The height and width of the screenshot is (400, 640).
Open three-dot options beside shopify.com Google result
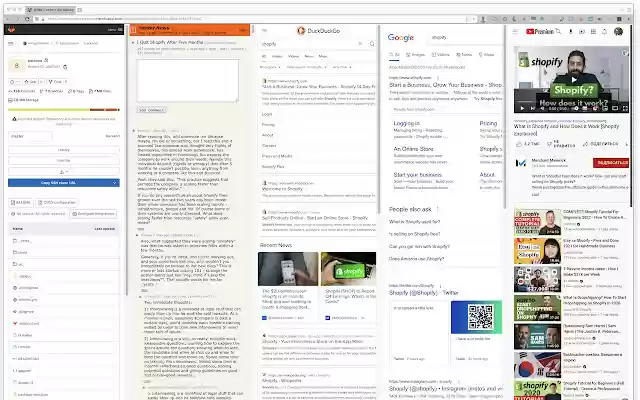(438, 78)
